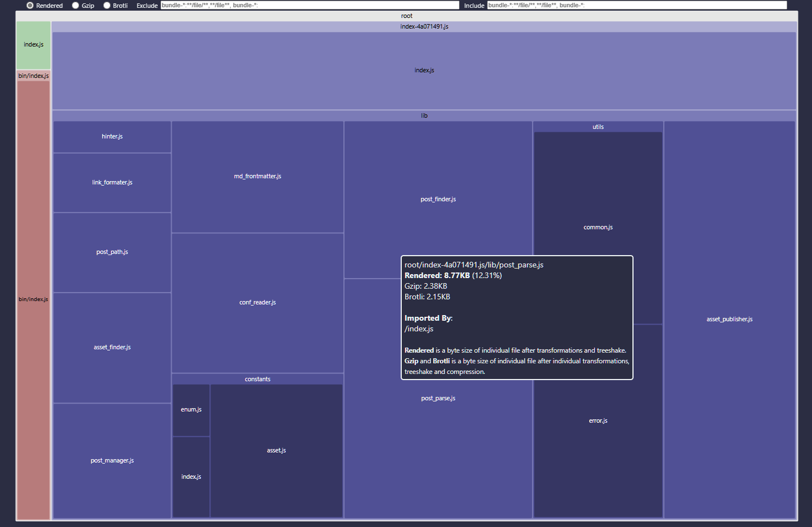Click the asset_publisher.js block
This screenshot has width=812, height=527.
pyautogui.click(x=730, y=319)
